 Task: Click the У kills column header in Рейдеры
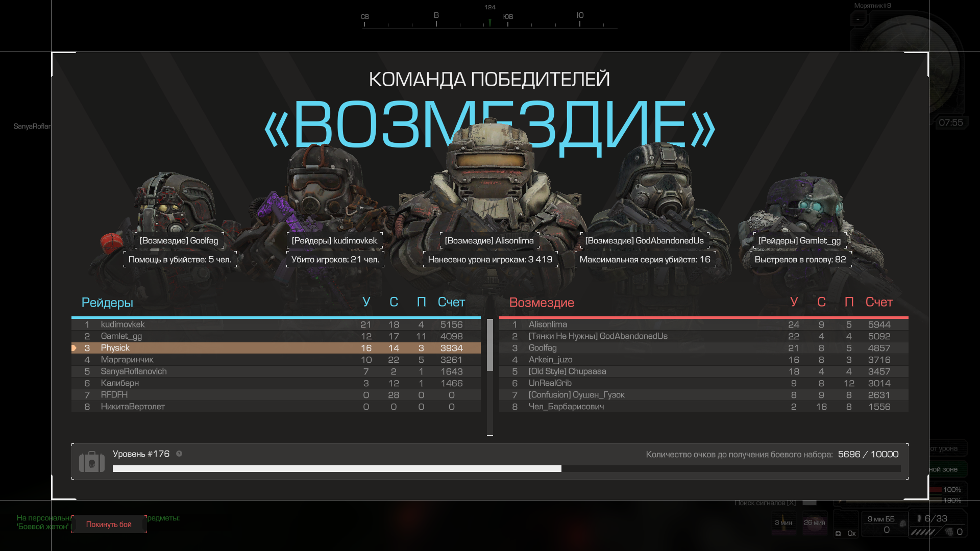click(x=366, y=302)
